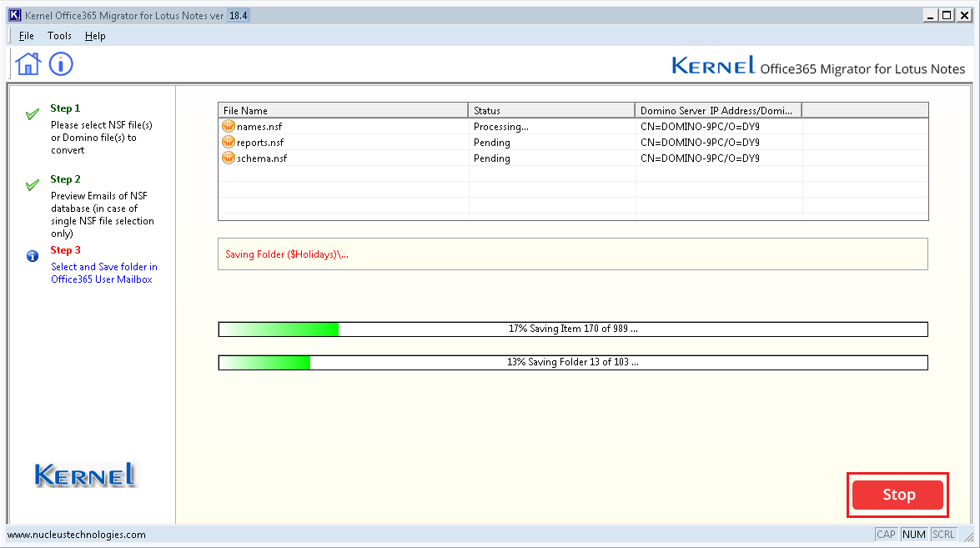Image resolution: width=980 pixels, height=548 pixels.
Task: Click the folder saving progress bar at 13%
Action: 573,363
